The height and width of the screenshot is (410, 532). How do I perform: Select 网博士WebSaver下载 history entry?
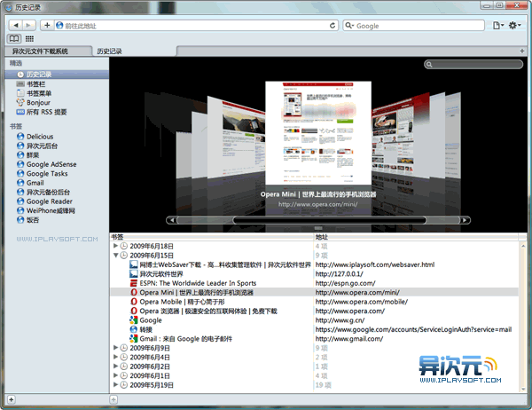[x=314, y=264]
